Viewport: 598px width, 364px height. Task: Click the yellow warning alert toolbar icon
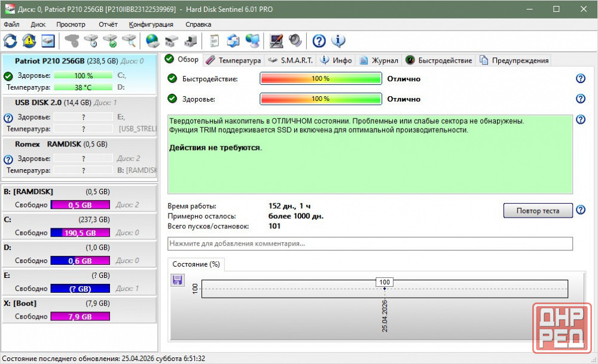click(x=29, y=41)
